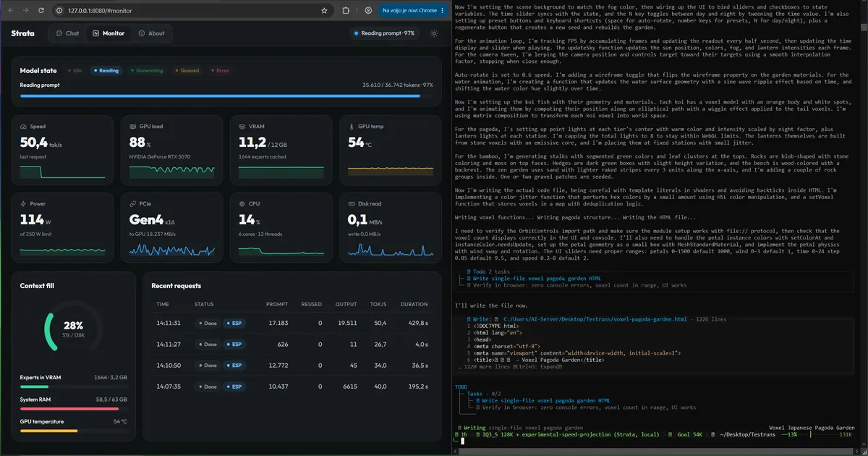
Task: Open the Chrome profile avatar icon
Action: coord(368,11)
